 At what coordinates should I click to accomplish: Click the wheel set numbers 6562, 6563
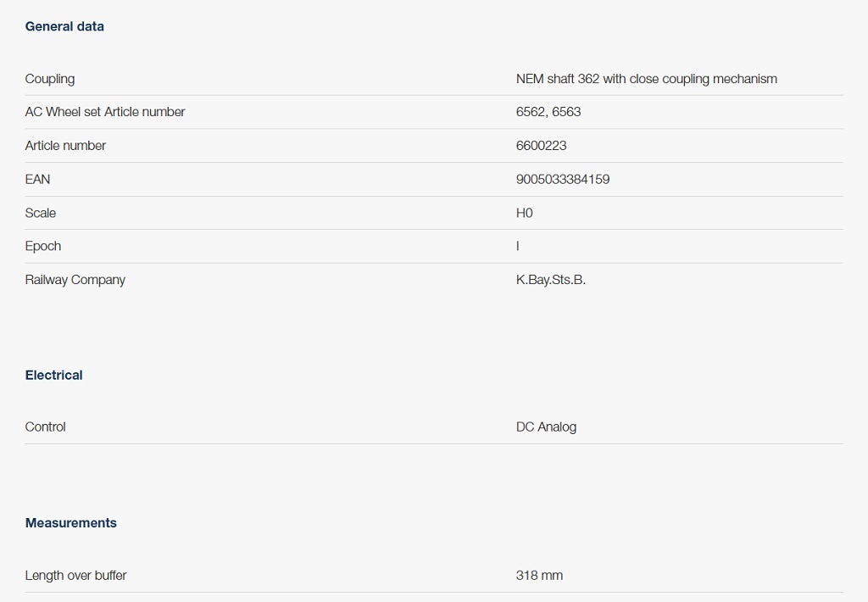tap(548, 112)
